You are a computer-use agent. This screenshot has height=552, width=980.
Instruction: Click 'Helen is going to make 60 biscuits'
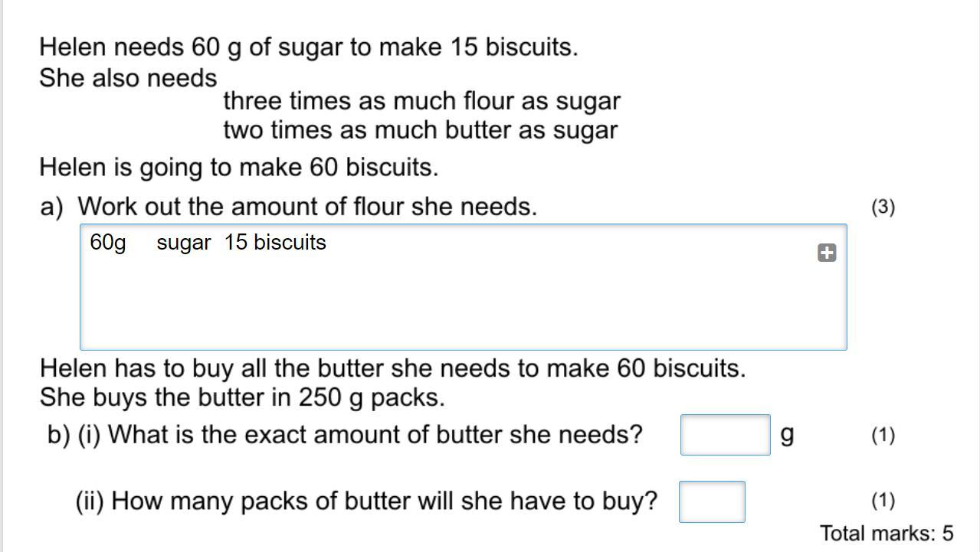239,167
